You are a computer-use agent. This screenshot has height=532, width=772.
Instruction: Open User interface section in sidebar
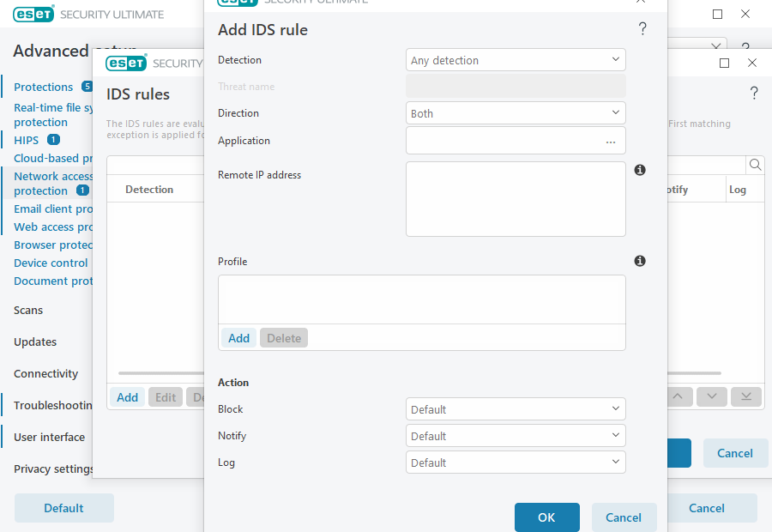(49, 437)
